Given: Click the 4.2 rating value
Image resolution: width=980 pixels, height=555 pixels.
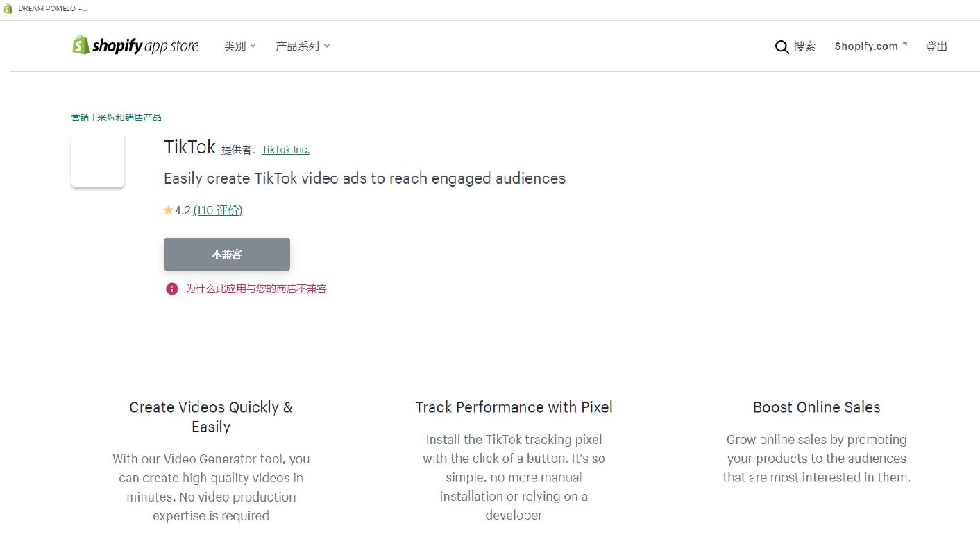Looking at the screenshot, I should click(x=183, y=210).
